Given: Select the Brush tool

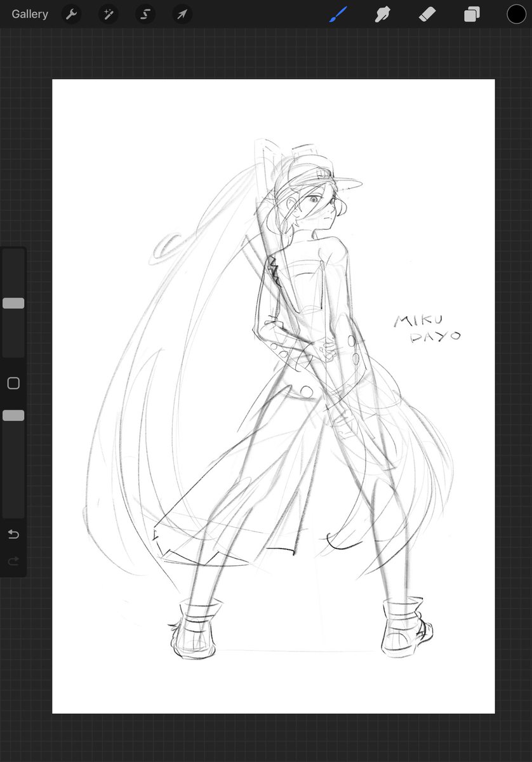Looking at the screenshot, I should point(338,14).
